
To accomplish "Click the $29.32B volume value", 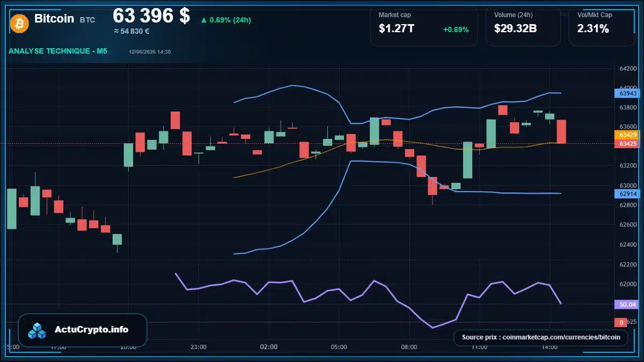I will [515, 29].
